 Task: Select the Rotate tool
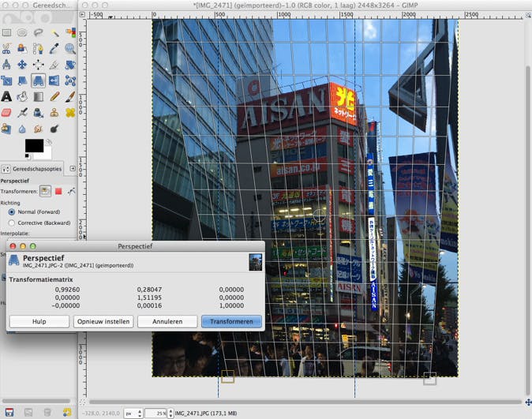[70, 65]
